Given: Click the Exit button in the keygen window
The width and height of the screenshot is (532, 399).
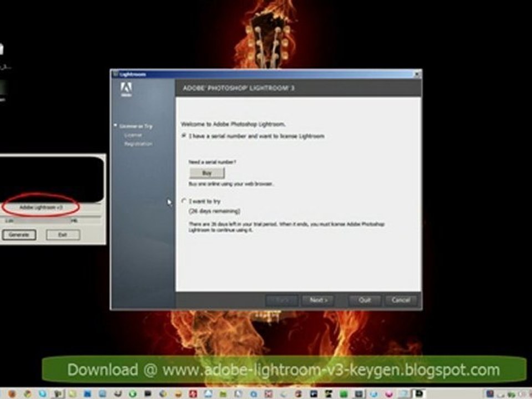Looking at the screenshot, I should [x=63, y=235].
